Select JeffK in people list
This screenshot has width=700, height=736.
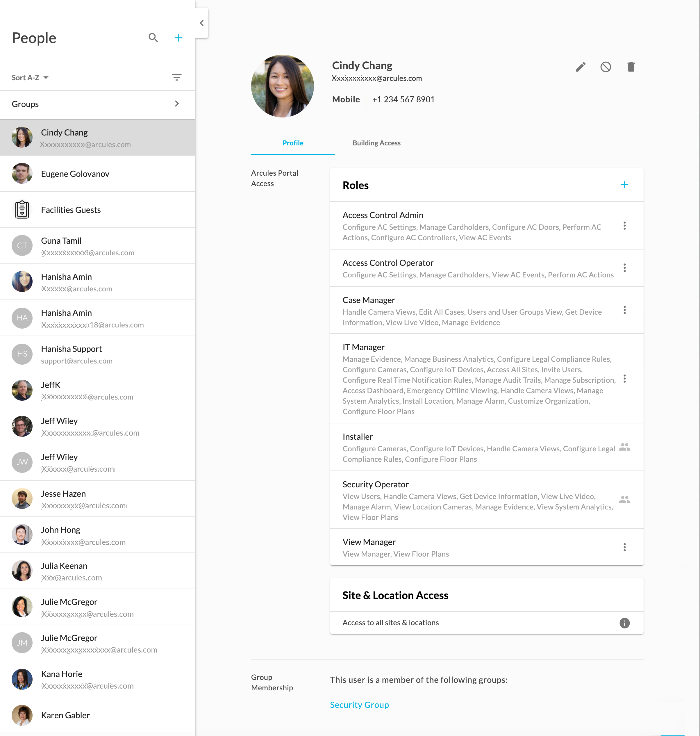98,390
